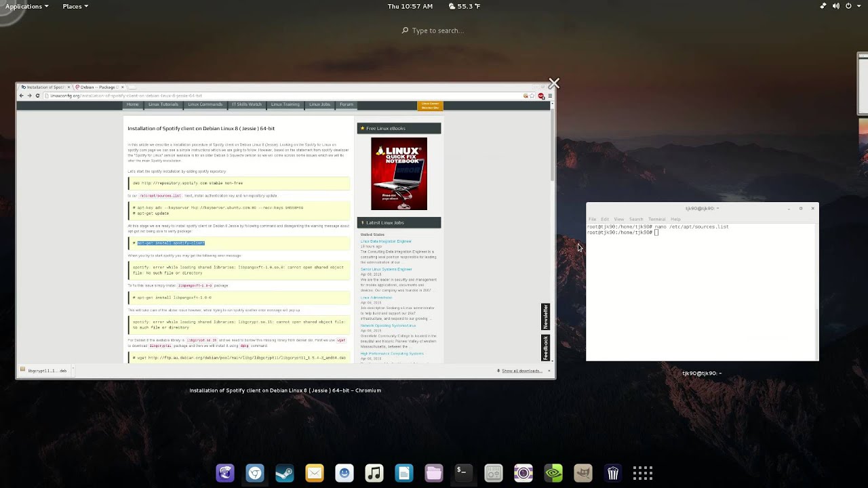The height and width of the screenshot is (488, 868).
Task: Click Linux Tutorials in site nav bar
Action: [x=163, y=104]
